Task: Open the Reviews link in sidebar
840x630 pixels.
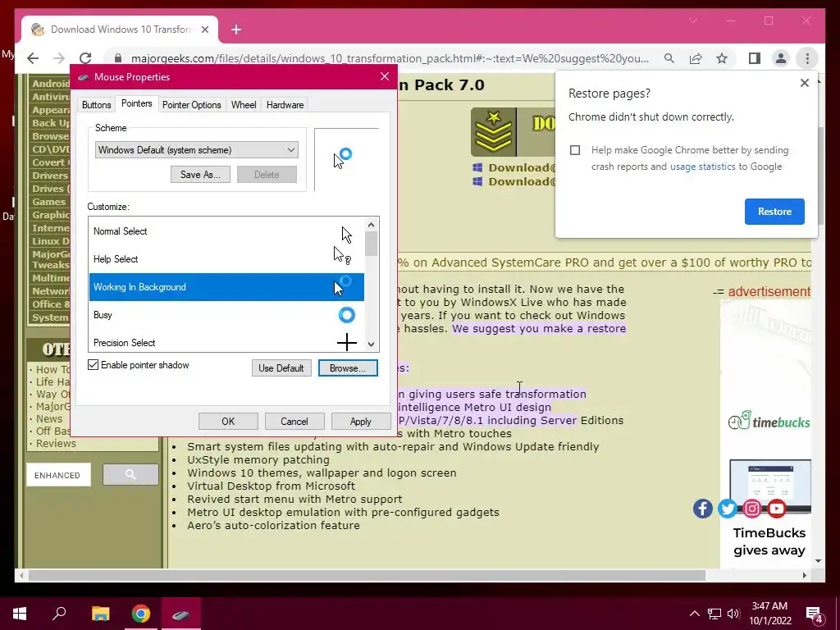Action: click(56, 444)
